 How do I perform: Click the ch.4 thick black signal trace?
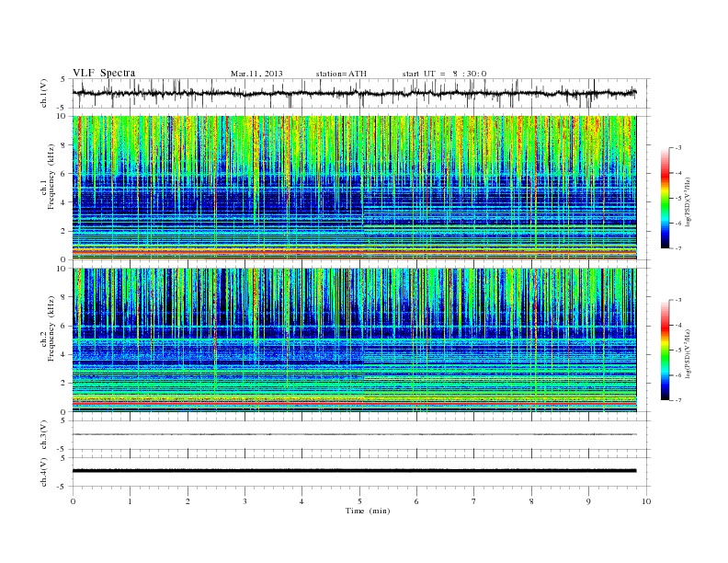(x=354, y=471)
